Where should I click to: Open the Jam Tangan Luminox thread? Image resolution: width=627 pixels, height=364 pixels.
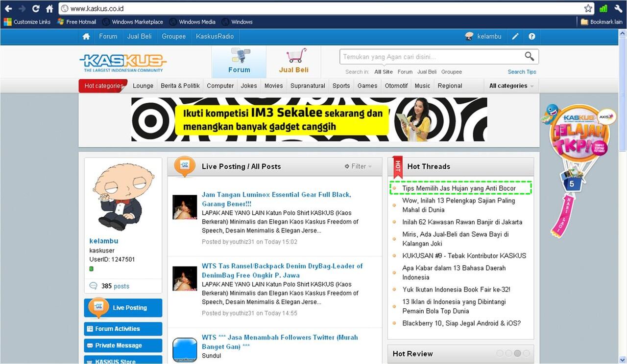276,199
